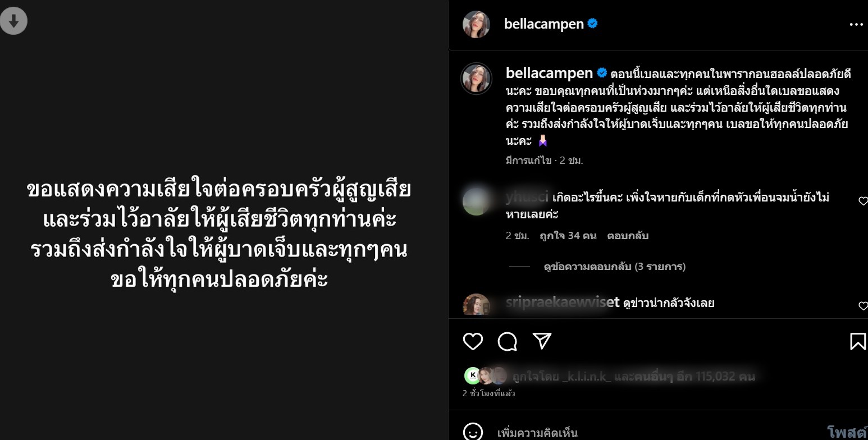This screenshot has width=868, height=440.
Task: Click the download arrow icon
Action: coord(13,21)
